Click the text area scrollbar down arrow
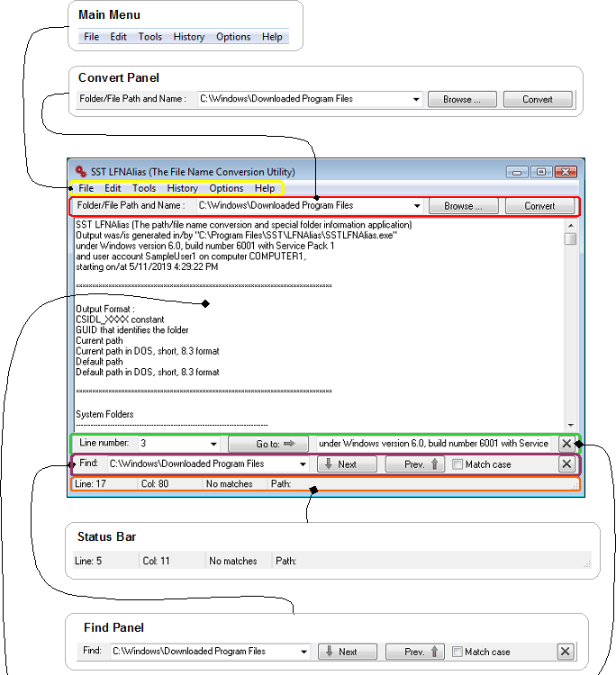616x675 pixels. tap(570, 425)
